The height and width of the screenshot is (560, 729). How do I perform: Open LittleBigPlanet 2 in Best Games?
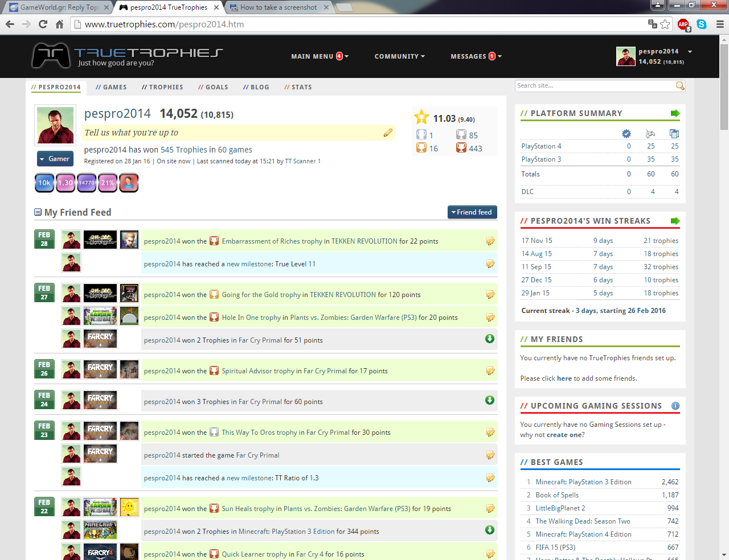point(560,508)
